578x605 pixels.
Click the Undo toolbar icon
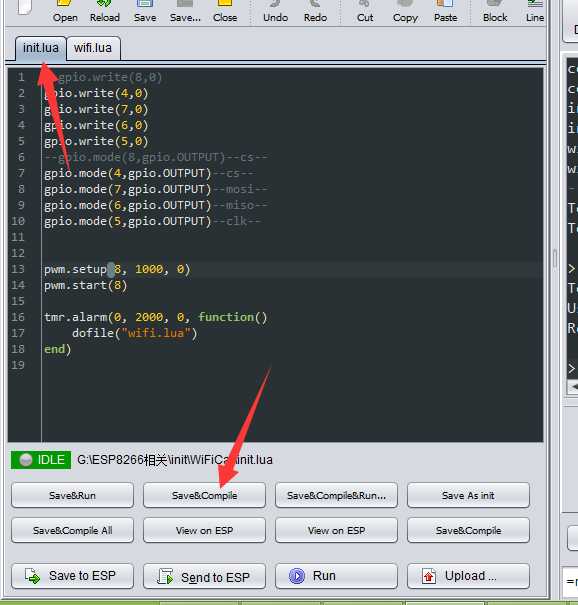coord(275,12)
